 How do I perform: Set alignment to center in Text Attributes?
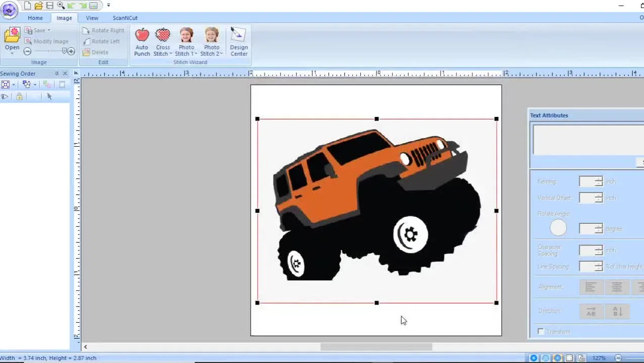617,287
